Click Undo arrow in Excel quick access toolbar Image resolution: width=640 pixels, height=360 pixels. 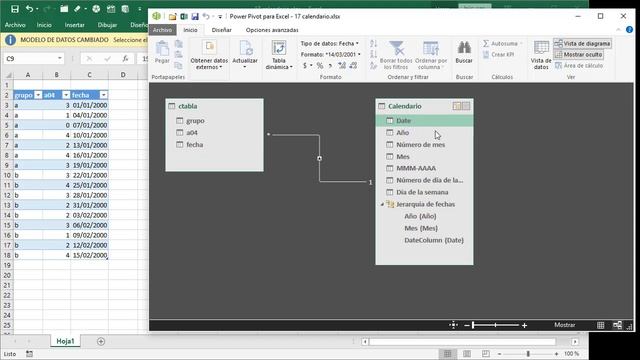(29, 9)
